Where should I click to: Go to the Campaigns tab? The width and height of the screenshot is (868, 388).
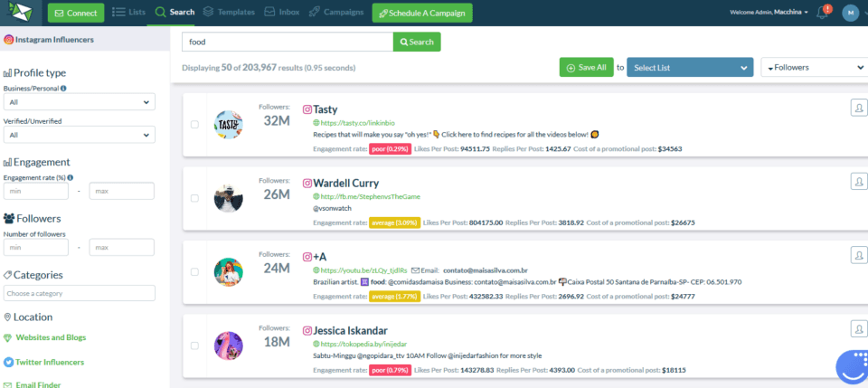click(336, 12)
